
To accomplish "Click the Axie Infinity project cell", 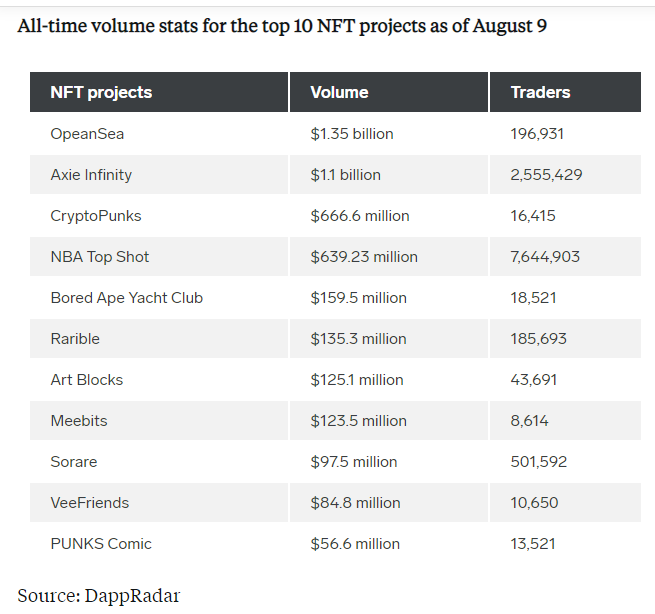I will (91, 174).
